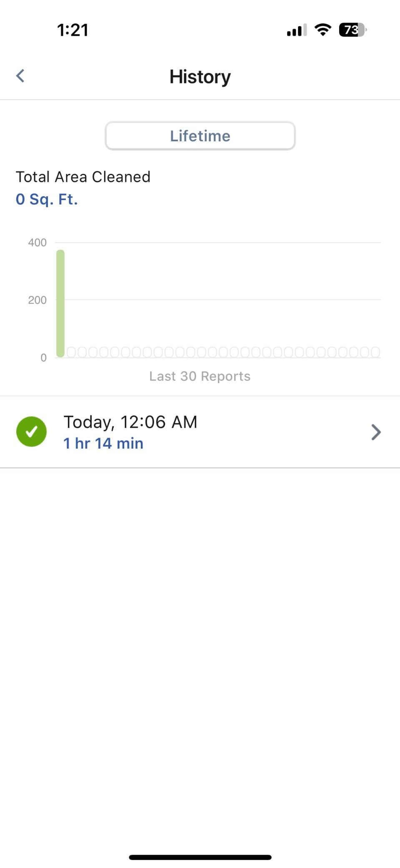Viewport: 400px width, 868px height.
Task: Tap the Total Area Cleaned label
Action: [83, 177]
